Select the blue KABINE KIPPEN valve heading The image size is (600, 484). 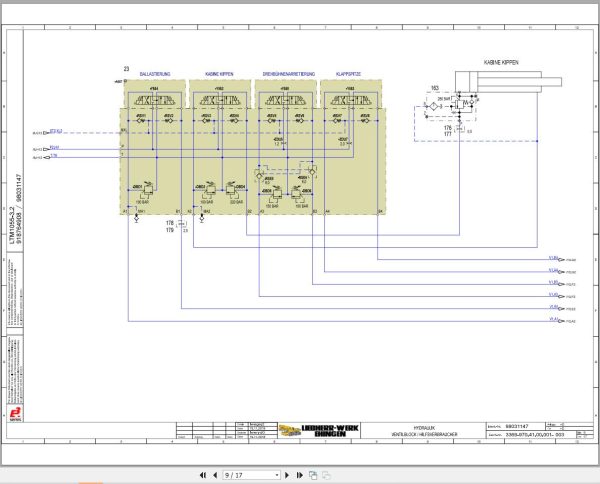click(219, 74)
